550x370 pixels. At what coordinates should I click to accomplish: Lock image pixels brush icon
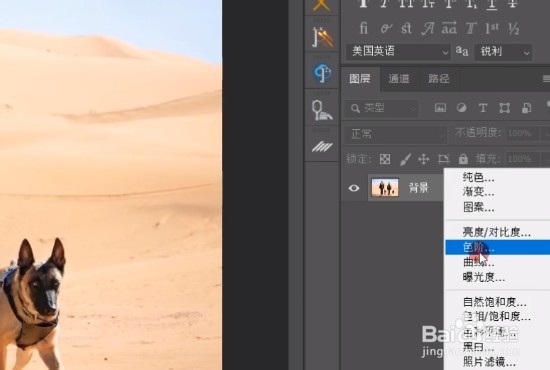(405, 160)
